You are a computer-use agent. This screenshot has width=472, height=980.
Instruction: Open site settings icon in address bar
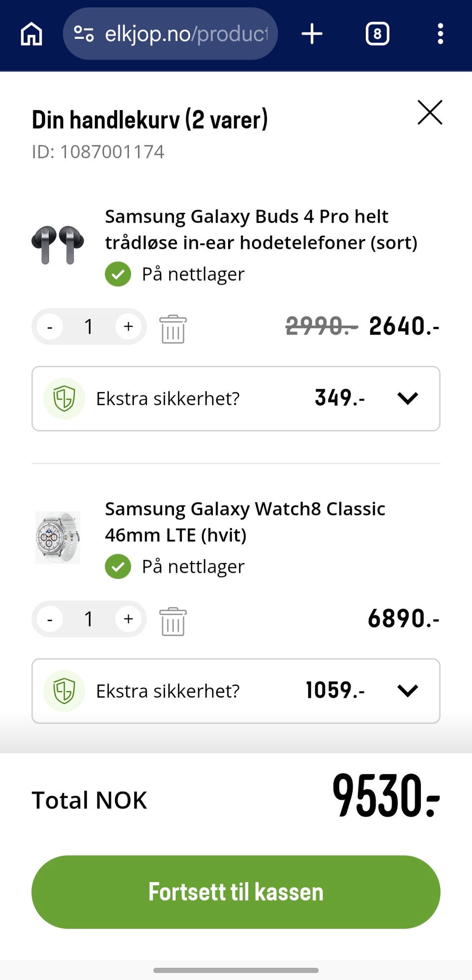coord(84,34)
